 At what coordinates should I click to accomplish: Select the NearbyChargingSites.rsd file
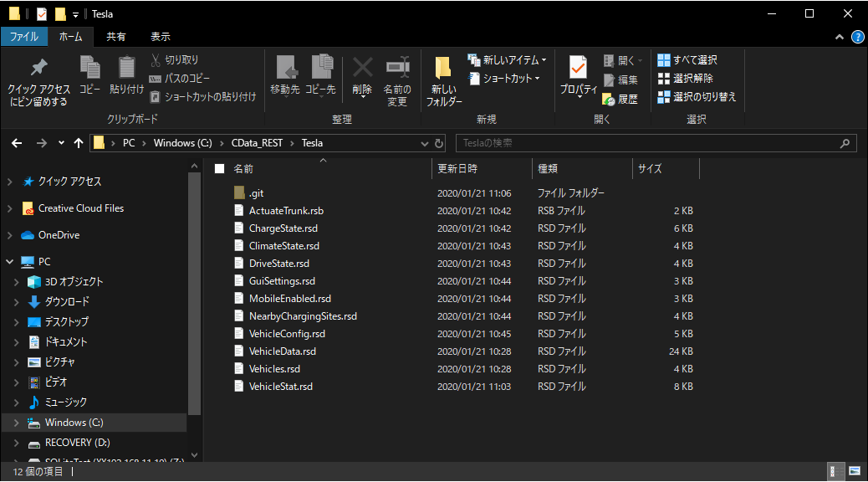pyautogui.click(x=303, y=316)
